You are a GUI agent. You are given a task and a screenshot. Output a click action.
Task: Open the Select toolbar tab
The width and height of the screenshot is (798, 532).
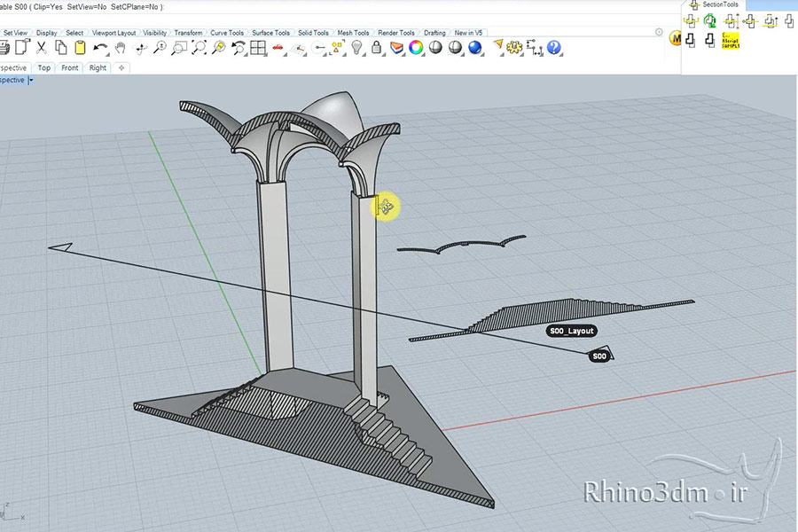point(74,33)
